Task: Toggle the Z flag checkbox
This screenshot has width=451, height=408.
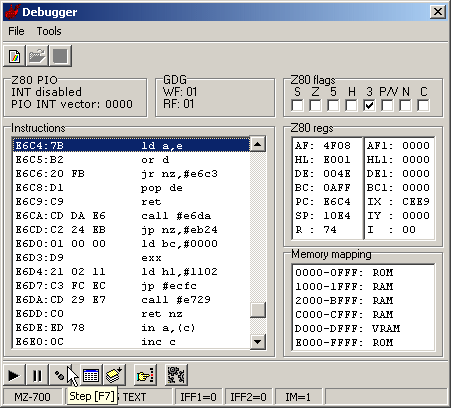Action: click(x=315, y=106)
